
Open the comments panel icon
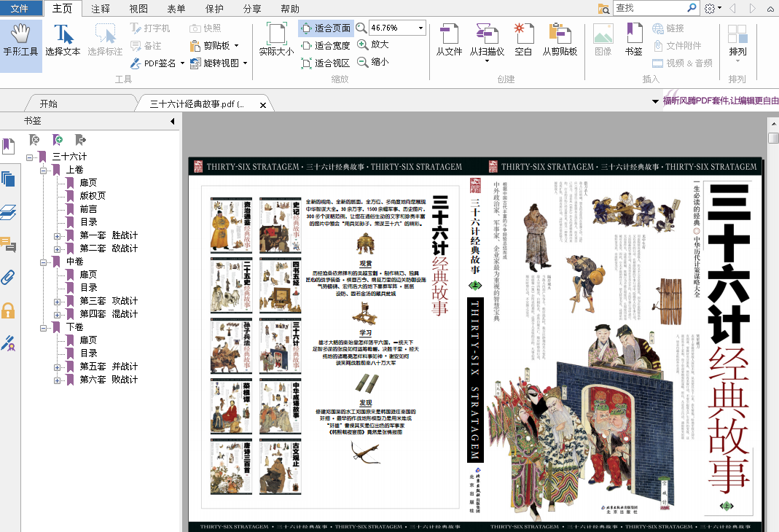9,245
